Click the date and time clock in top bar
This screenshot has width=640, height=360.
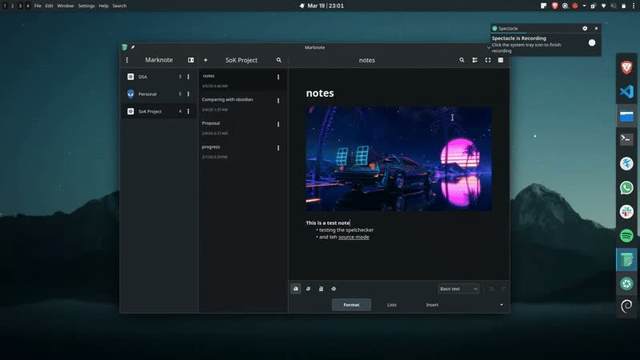tap(325, 6)
